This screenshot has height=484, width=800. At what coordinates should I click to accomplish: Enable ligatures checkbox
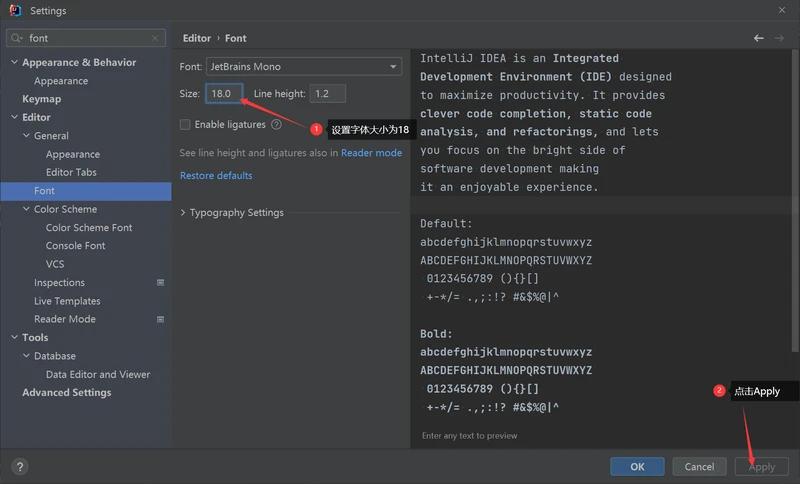185,125
